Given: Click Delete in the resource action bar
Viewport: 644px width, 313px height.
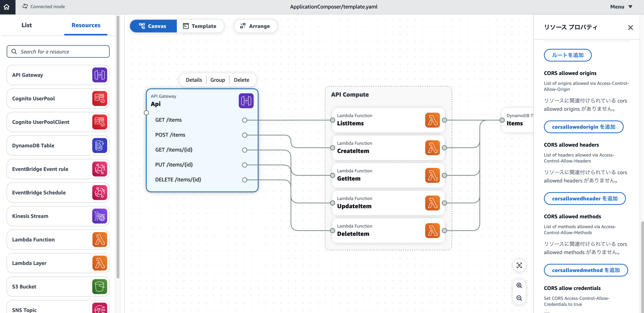Looking at the screenshot, I should 241,80.
